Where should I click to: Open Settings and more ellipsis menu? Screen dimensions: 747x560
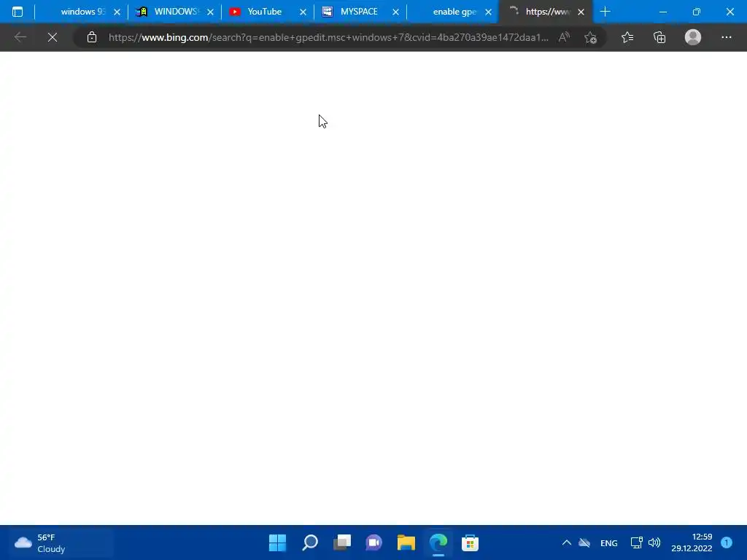pos(726,37)
